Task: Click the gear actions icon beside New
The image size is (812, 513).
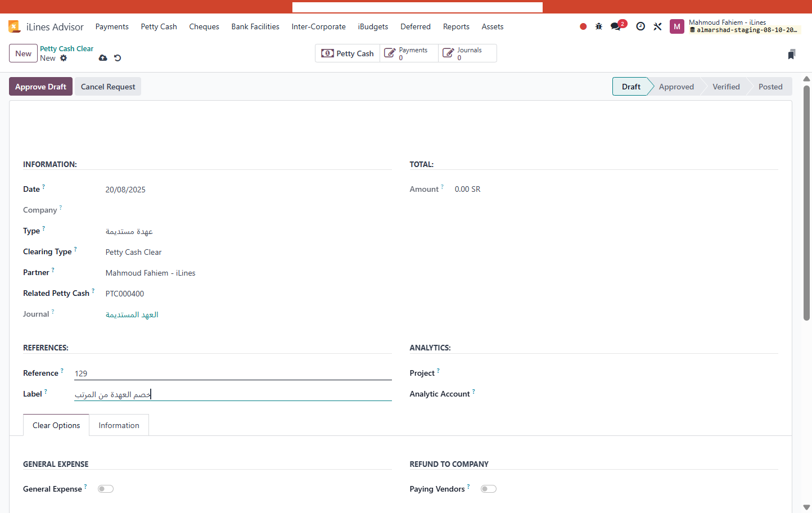Action: coord(64,58)
